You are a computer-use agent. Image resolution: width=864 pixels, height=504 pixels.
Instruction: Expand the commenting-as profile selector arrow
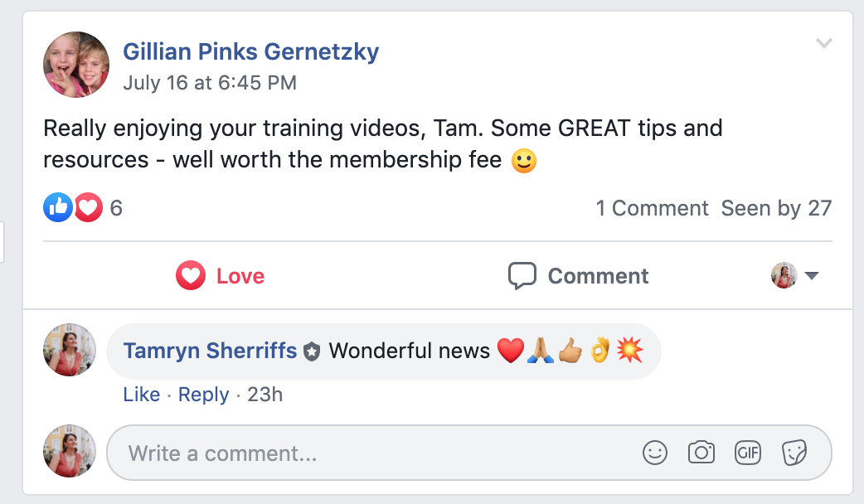click(x=811, y=275)
